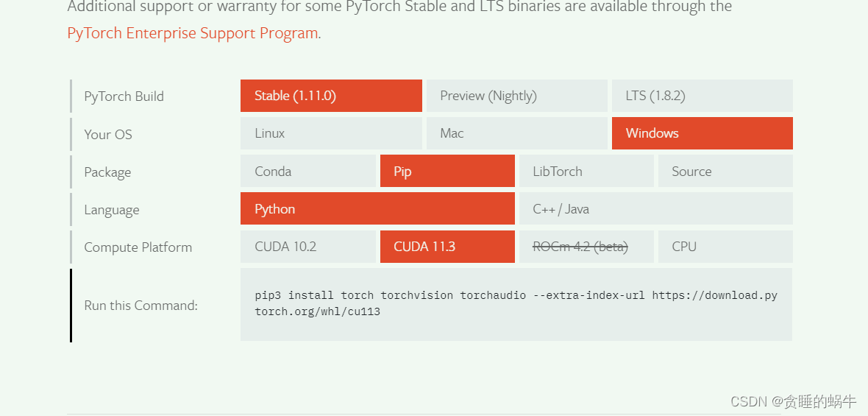Select CPU as compute platform
This screenshot has width=868, height=416.
[725, 247]
